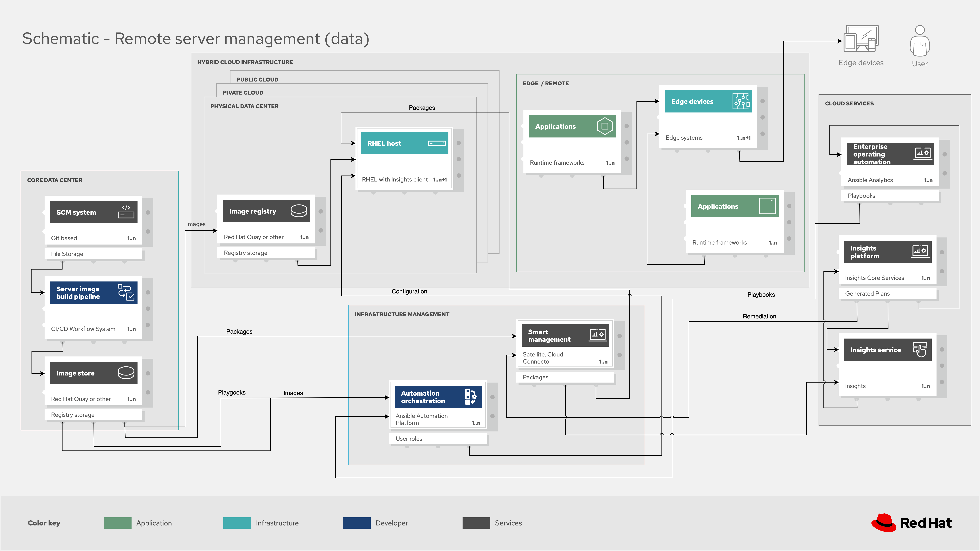This screenshot has width=980, height=551.
Task: Click the 'CORE DATA CENTER' heading
Action: pos(55,180)
